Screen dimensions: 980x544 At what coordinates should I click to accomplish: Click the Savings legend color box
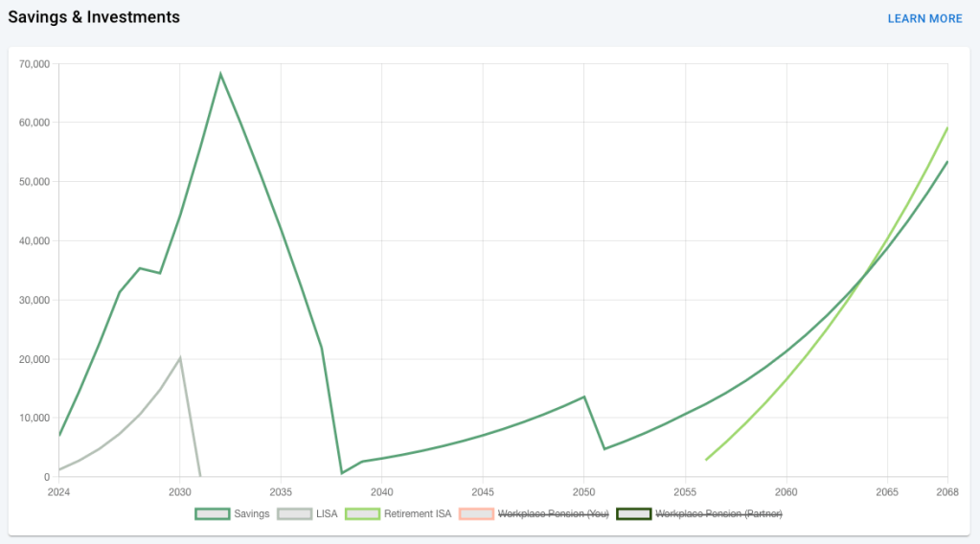click(213, 514)
